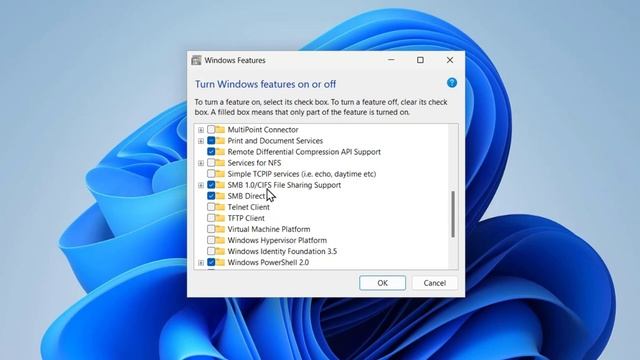
Task: Click the Windows Identity Foundation folder icon
Action: [x=220, y=251]
